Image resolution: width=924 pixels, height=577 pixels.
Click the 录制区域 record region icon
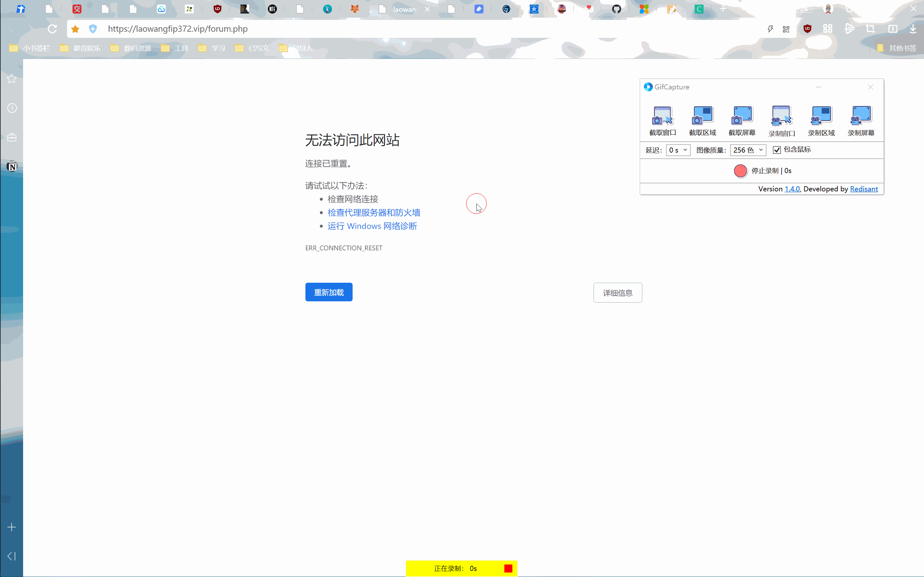[x=821, y=116]
